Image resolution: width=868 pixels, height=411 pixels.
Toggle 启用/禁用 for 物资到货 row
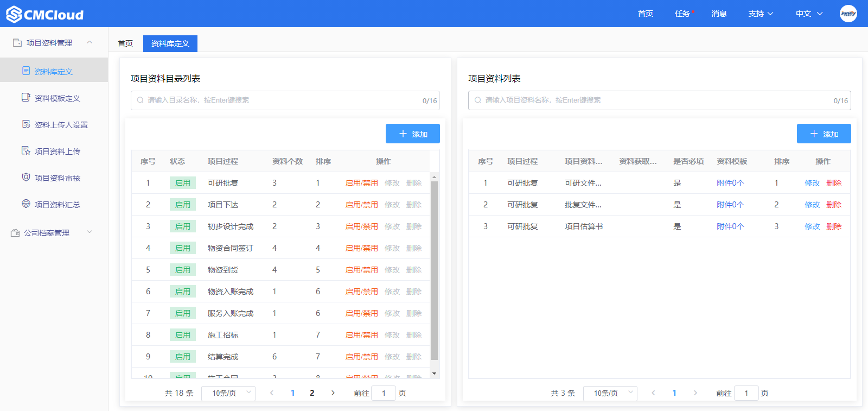(362, 270)
